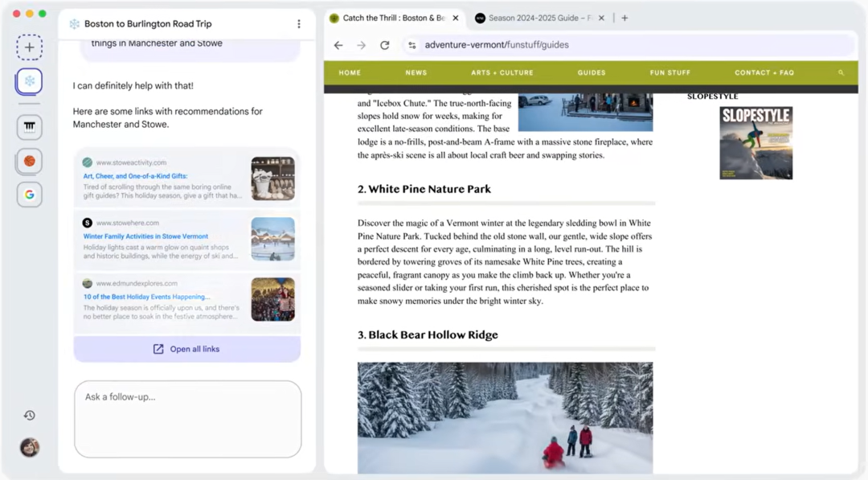Open the basketball sidebar icon
This screenshot has width=868, height=480.
29,161
